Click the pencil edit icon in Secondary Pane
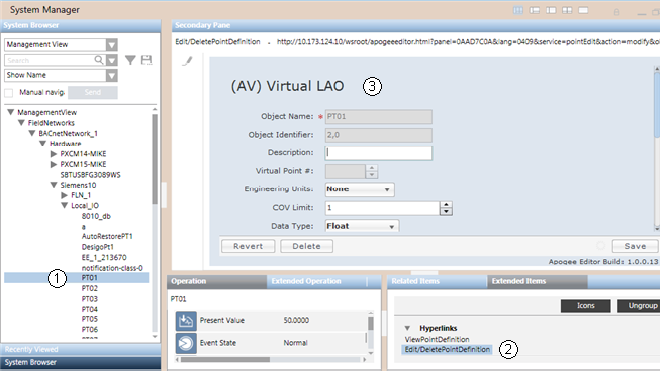Screen dimensions: 660x379 (187, 61)
